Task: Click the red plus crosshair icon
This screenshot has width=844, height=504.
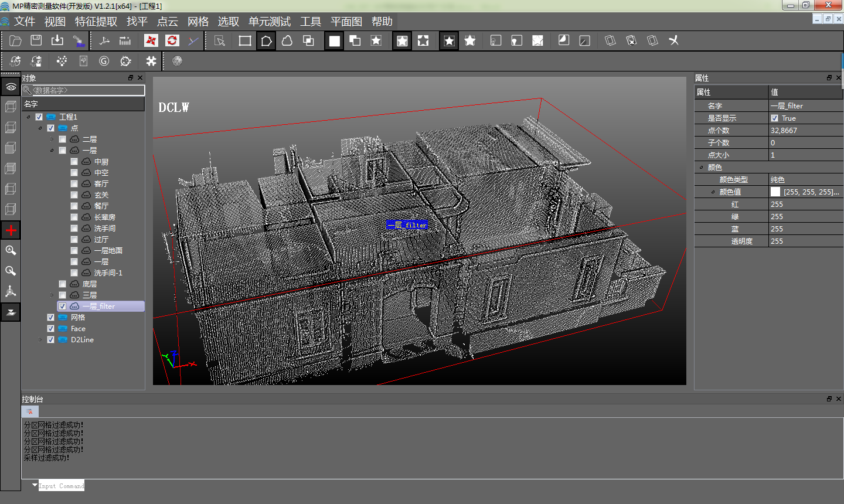Action: [x=11, y=230]
